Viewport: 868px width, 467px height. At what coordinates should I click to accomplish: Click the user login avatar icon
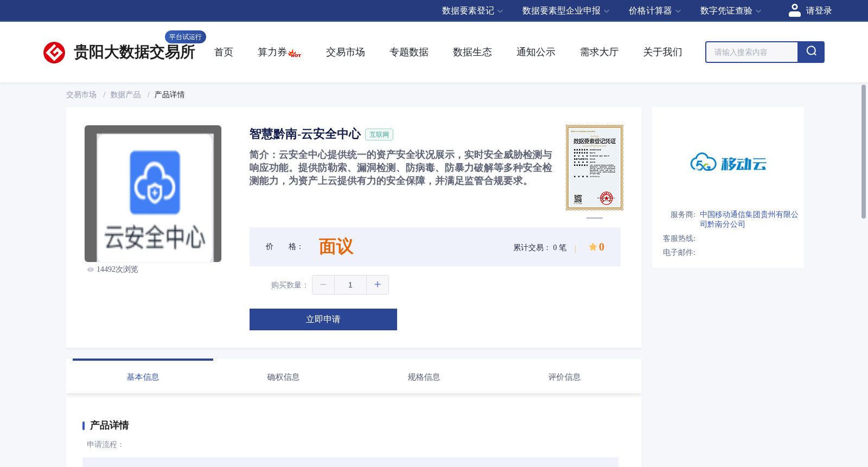(794, 10)
